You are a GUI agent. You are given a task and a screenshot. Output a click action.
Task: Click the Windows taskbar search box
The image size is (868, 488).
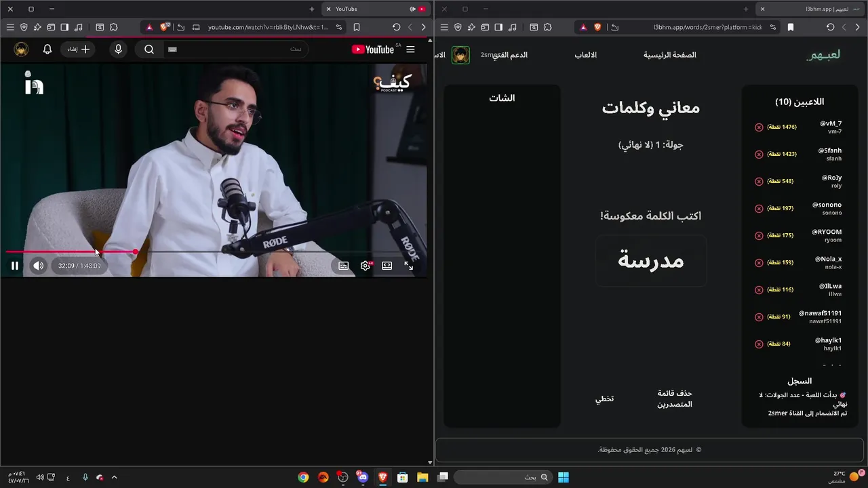point(502,477)
